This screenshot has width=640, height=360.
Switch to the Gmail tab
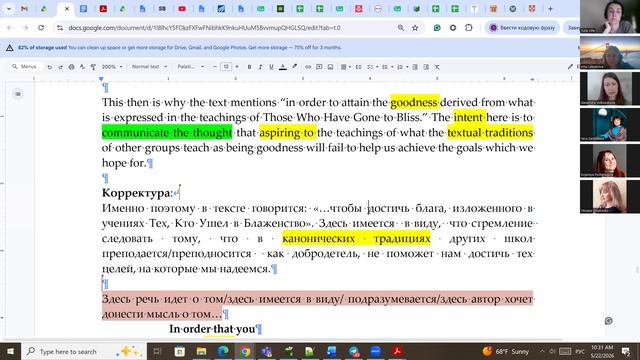pyautogui.click(x=24, y=9)
